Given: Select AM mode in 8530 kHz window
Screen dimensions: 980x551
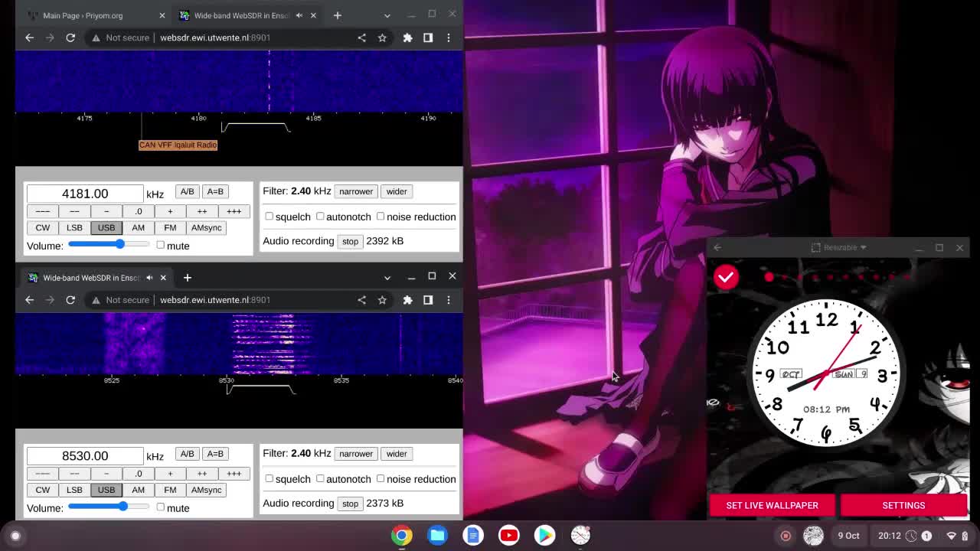Looking at the screenshot, I should tap(138, 490).
